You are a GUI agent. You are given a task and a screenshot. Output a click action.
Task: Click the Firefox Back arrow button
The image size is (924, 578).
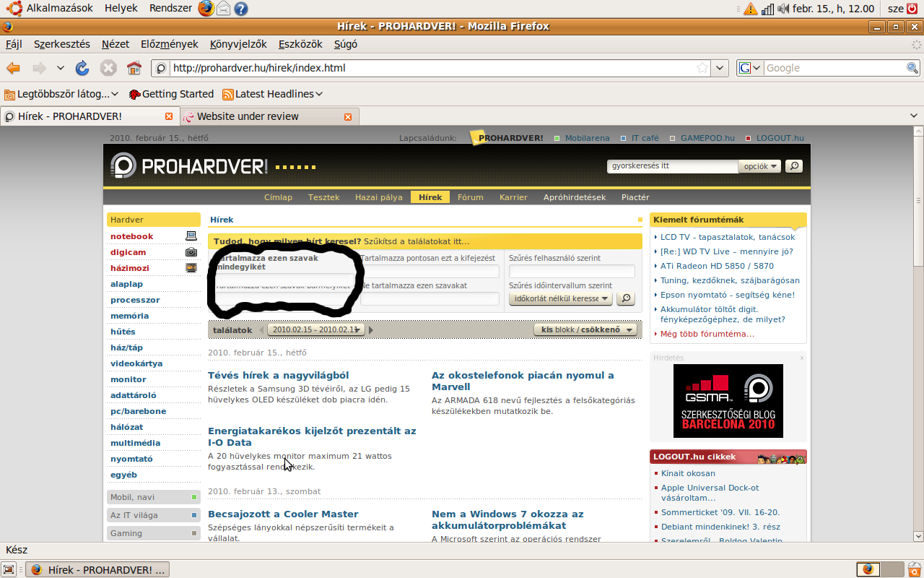coord(13,68)
